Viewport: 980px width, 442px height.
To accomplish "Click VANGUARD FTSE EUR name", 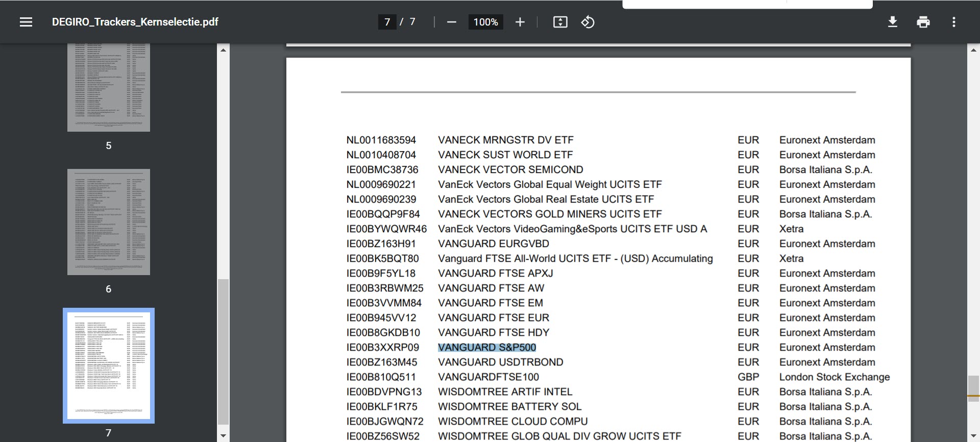I will click(494, 318).
